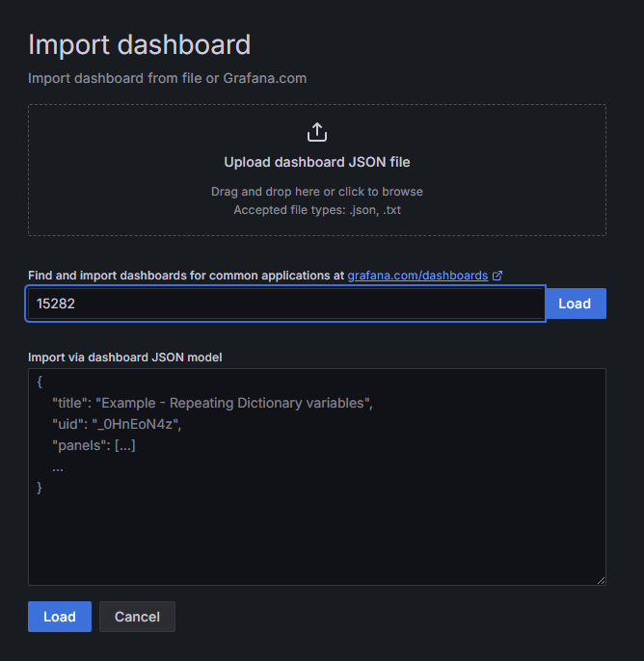Click the bottom Load button under JSON model
The height and width of the screenshot is (661, 644).
[60, 617]
